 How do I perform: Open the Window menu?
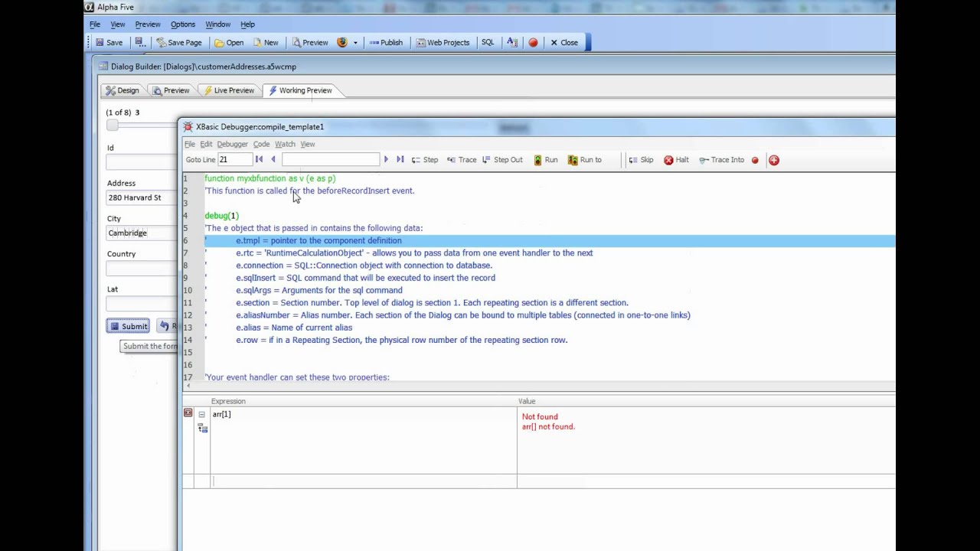pos(217,24)
